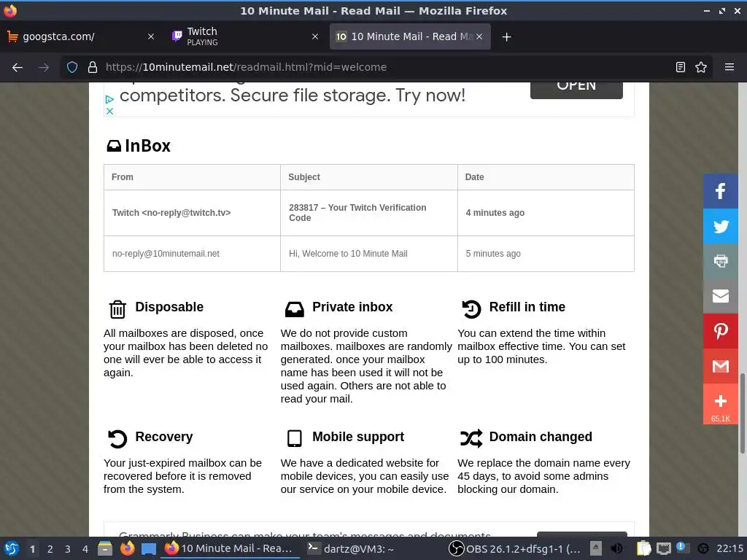This screenshot has width=747, height=560.
Task: Click the volume speaker tray icon
Action: tap(617, 548)
